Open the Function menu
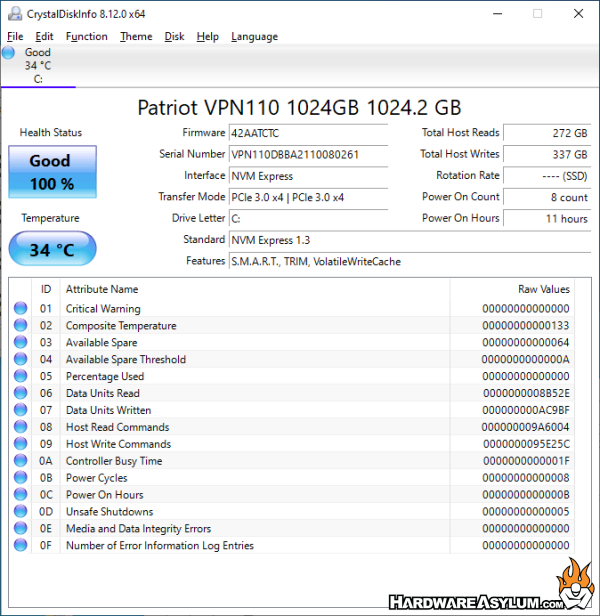The height and width of the screenshot is (616, 600). [x=86, y=37]
